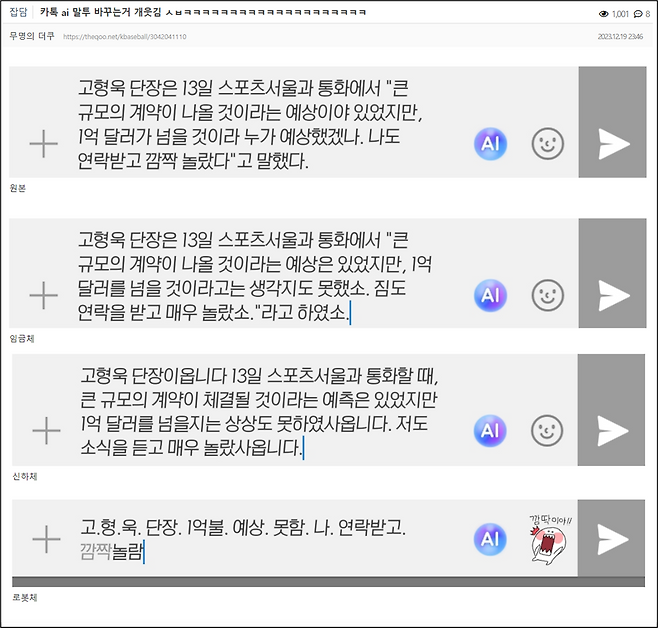The height and width of the screenshot is (628, 658).
Task: Click the 깜딱이야 sticker in the 로봇체 box
Action: pyautogui.click(x=549, y=539)
